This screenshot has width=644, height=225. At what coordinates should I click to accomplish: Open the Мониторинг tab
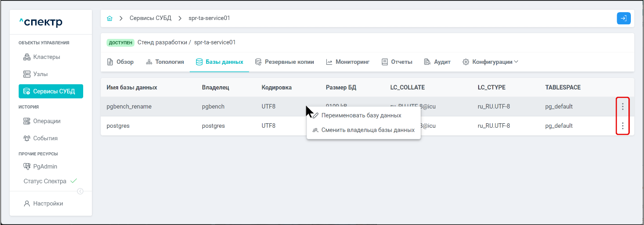click(x=348, y=62)
